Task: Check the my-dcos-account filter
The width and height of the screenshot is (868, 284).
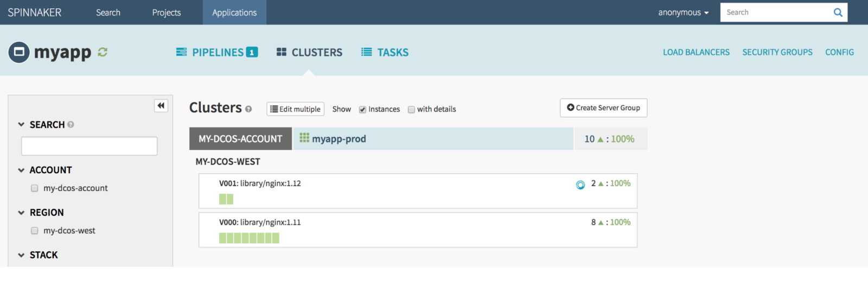Action: [35, 188]
